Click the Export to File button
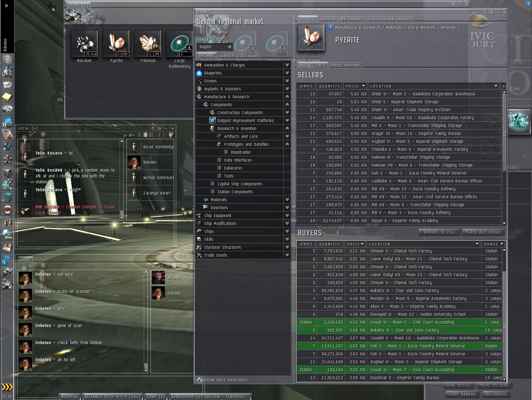 [x=439, y=232]
